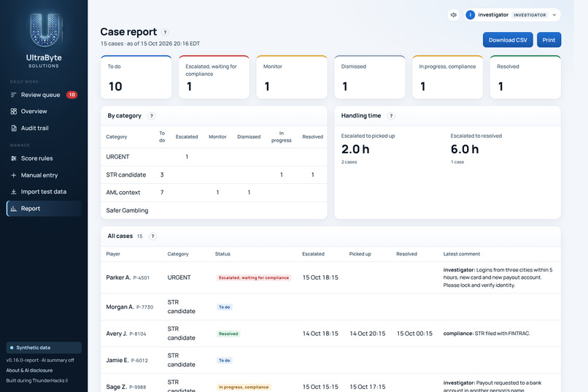Click In progress, compliance summary card
The height and width of the screenshot is (392, 588).
point(447,77)
